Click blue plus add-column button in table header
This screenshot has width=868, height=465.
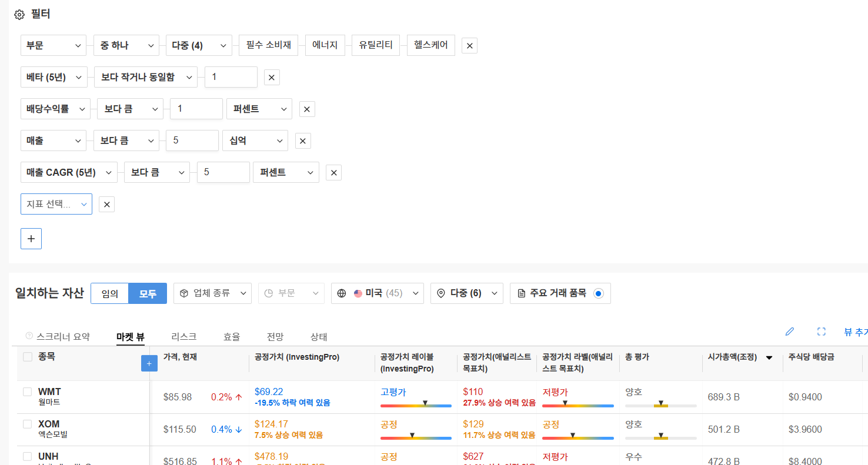tap(149, 364)
